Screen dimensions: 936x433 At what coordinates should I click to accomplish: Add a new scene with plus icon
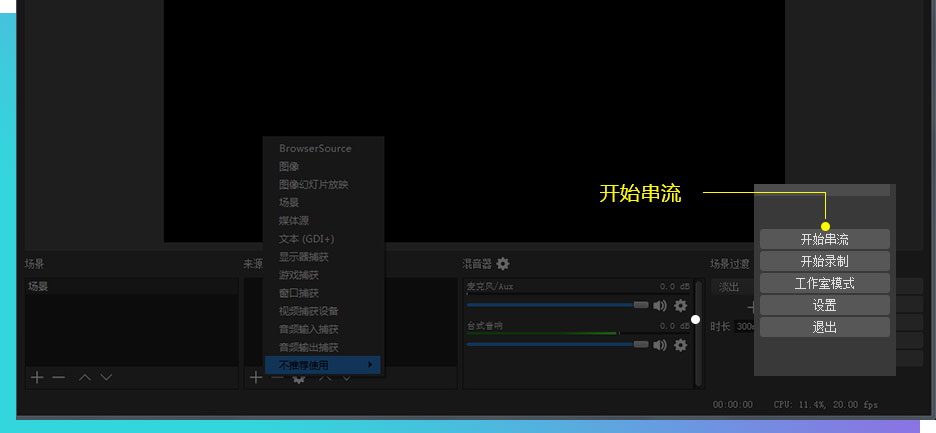pyautogui.click(x=37, y=377)
